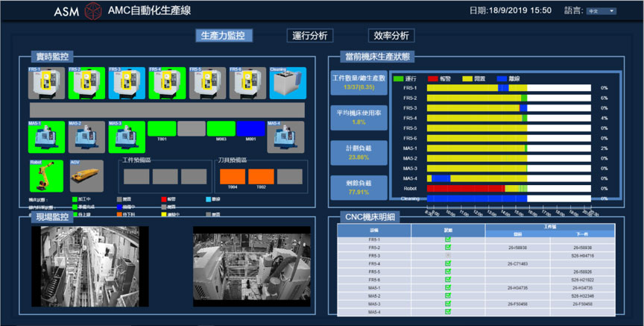Image resolution: width=644 pixels, height=326 pixels.
Task: Switch to the 運行分析 tab
Action: pos(309,36)
